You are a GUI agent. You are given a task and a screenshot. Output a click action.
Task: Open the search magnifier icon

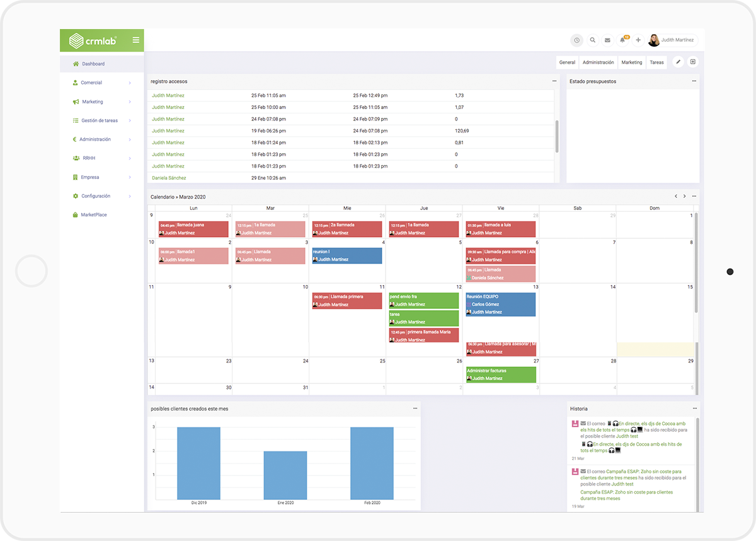coord(593,40)
